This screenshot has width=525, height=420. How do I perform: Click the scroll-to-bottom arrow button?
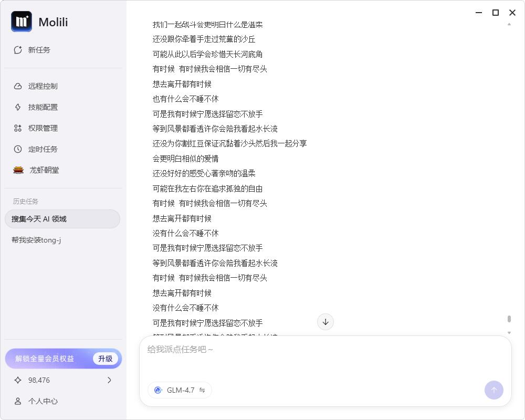(x=325, y=322)
